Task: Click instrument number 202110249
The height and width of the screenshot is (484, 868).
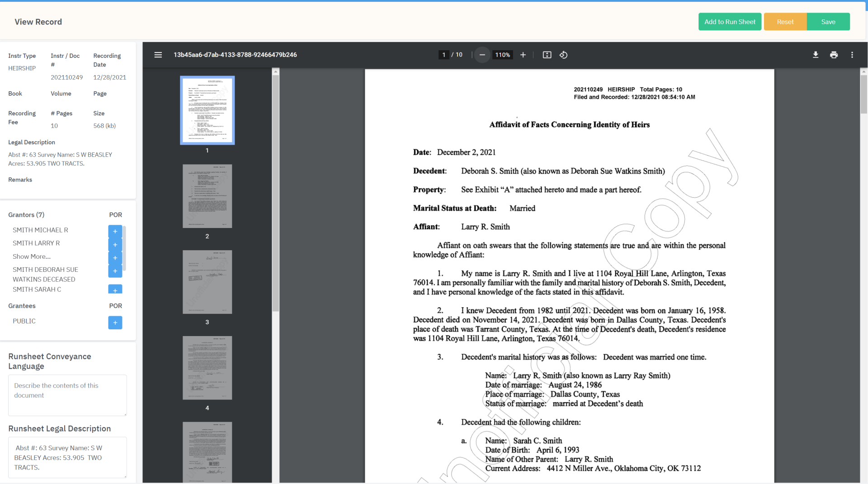Action: pos(66,77)
